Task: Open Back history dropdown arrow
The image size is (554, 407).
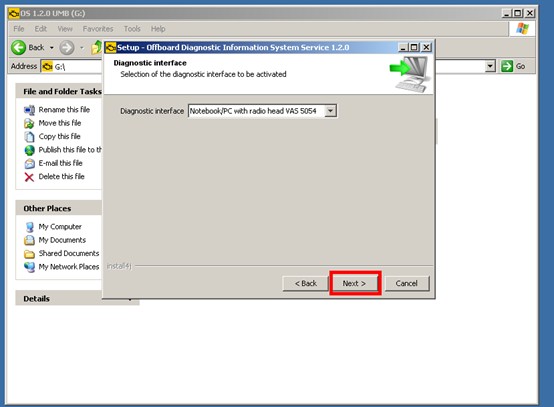Action: (x=52, y=47)
